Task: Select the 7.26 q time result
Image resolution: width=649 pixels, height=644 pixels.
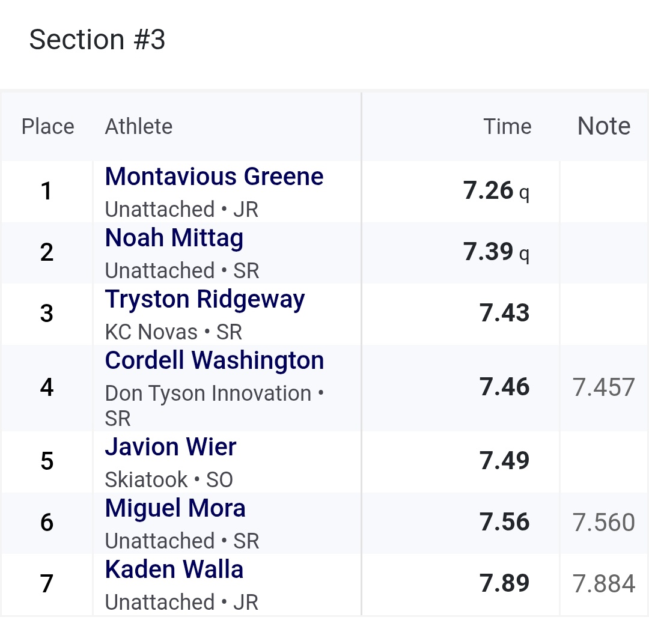Action: pyautogui.click(x=496, y=191)
